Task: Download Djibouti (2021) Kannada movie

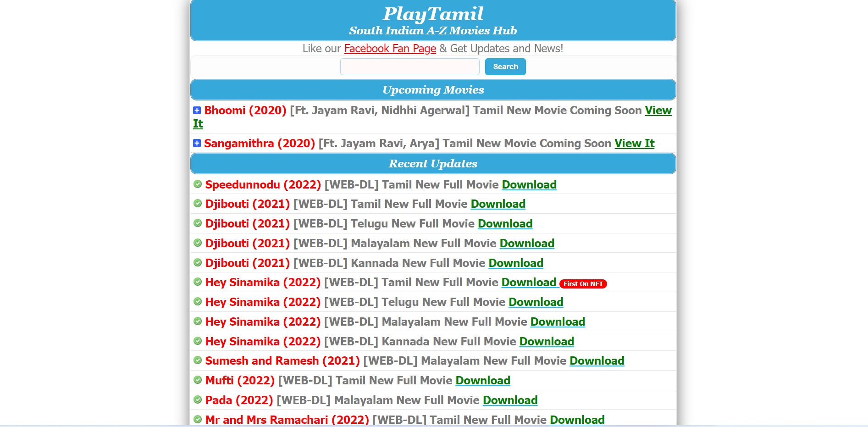Action: pyautogui.click(x=516, y=263)
